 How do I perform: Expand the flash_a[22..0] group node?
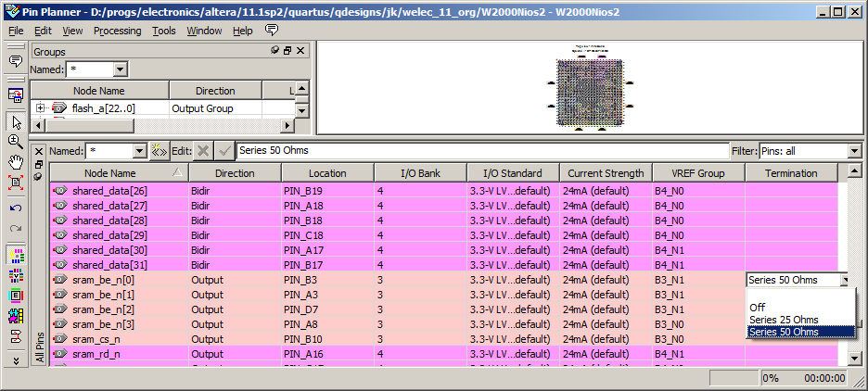(x=40, y=108)
